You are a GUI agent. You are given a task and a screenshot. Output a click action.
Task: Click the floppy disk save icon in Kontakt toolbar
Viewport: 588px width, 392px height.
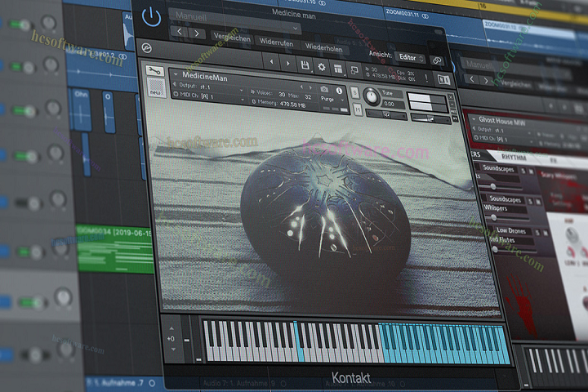tap(305, 66)
